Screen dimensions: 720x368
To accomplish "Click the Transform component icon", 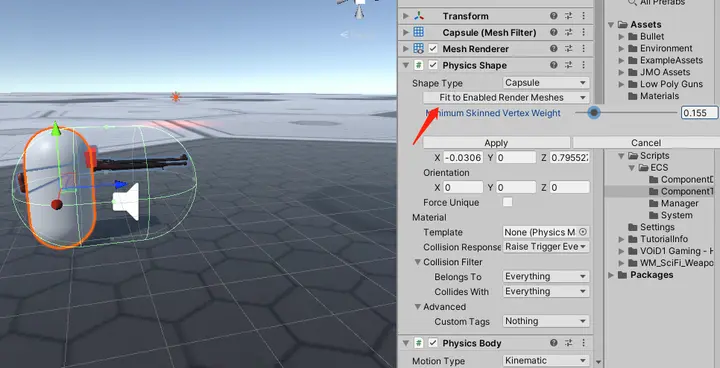I will 419,16.
